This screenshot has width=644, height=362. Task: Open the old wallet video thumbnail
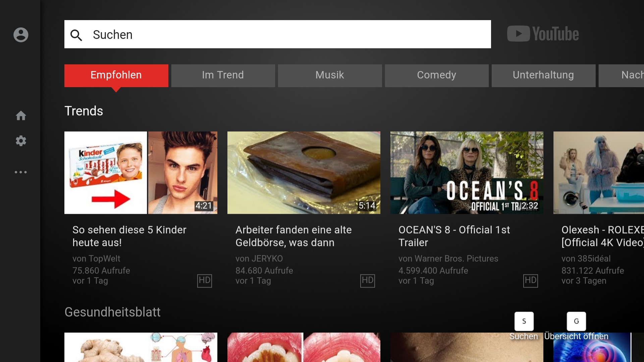pos(304,172)
